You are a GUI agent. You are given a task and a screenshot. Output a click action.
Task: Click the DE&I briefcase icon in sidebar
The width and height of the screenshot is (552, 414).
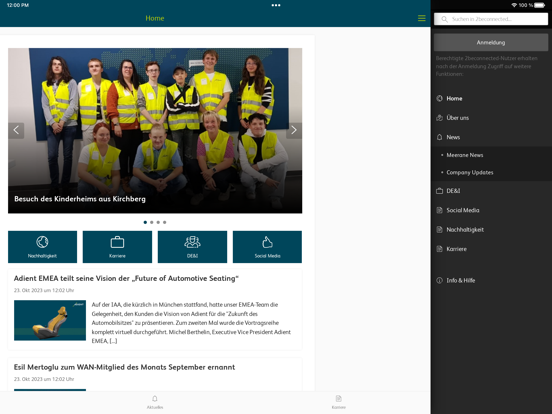(x=439, y=191)
